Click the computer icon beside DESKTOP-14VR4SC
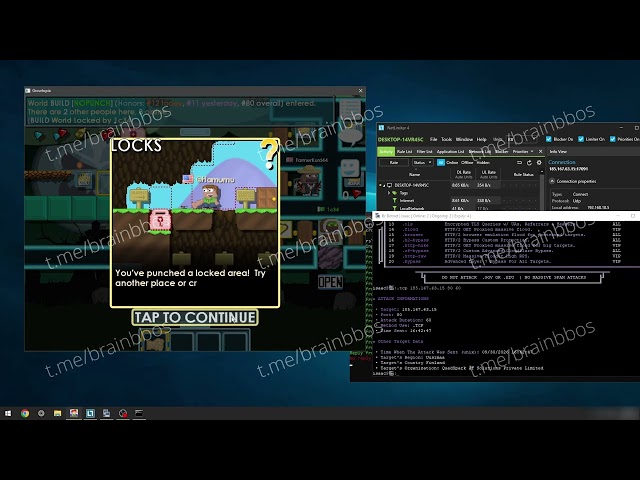640x480 pixels. [x=389, y=185]
